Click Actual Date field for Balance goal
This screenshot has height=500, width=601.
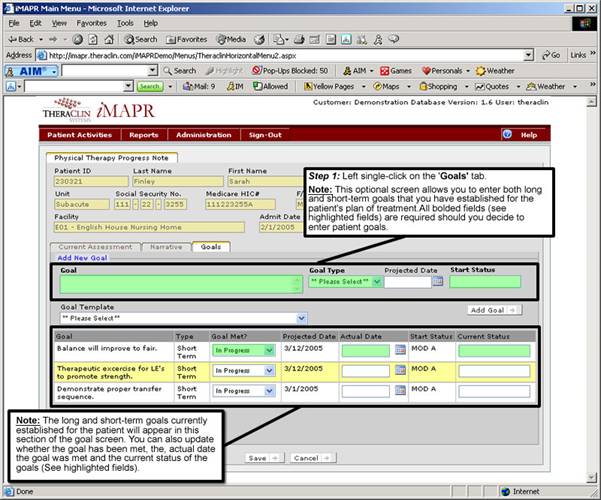[365, 350]
